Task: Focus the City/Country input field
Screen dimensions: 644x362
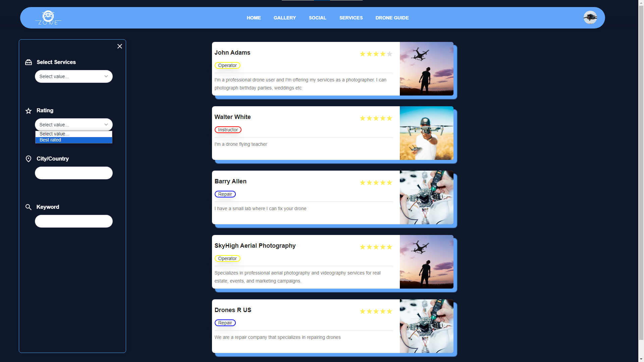Action: click(74, 173)
